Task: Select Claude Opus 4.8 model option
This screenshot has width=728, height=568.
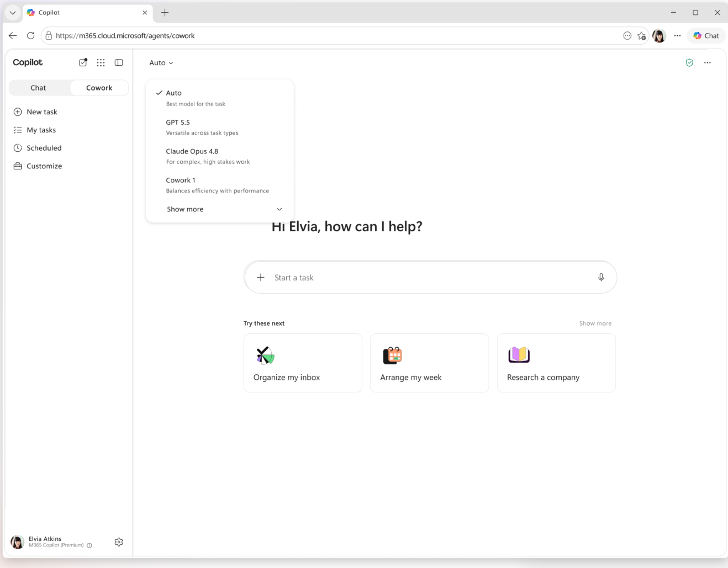Action: pos(220,156)
